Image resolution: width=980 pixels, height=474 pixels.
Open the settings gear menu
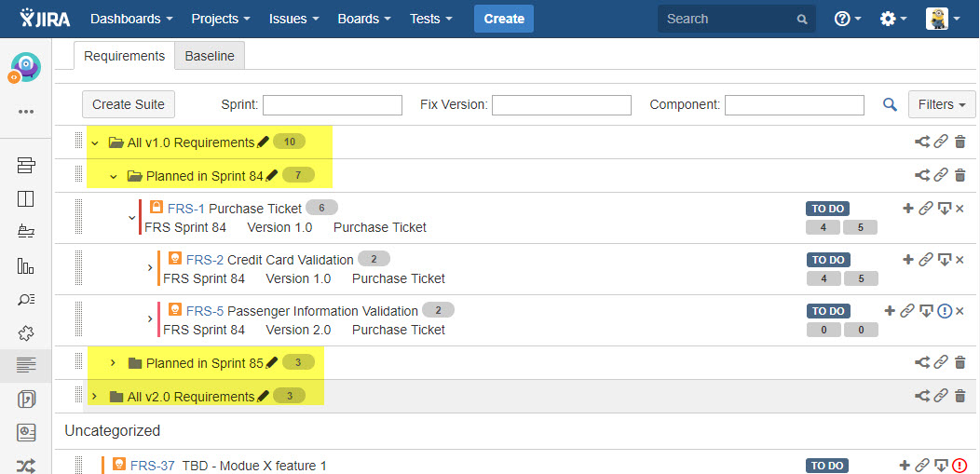tap(892, 19)
